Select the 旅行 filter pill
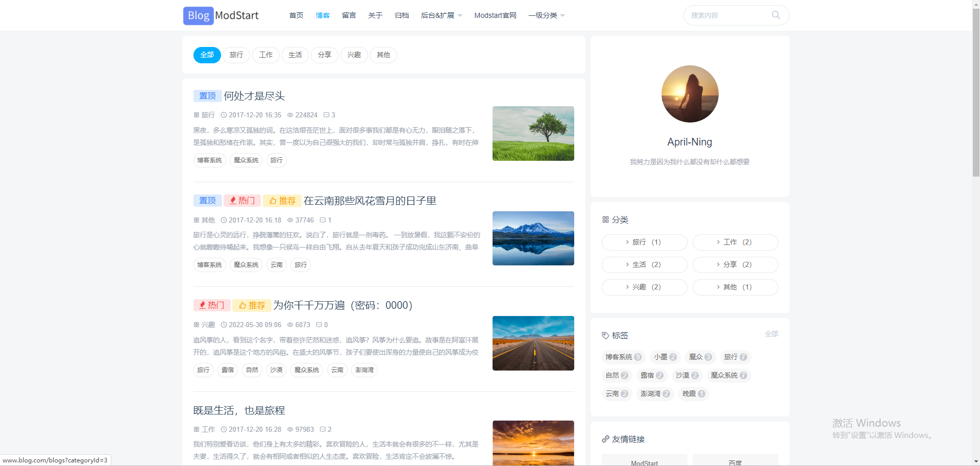 pos(236,55)
